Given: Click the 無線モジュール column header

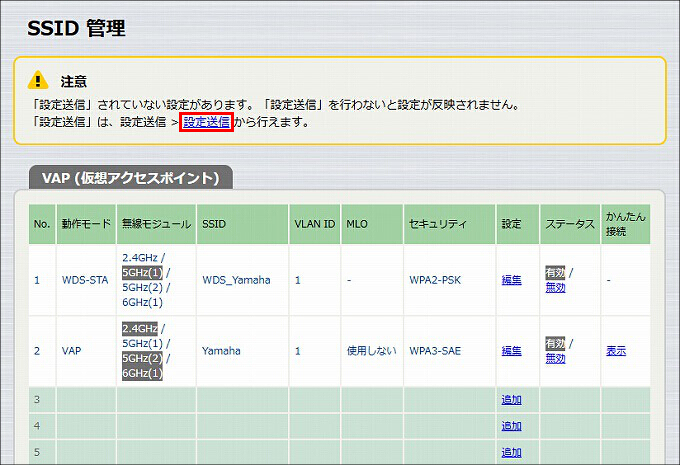Looking at the screenshot, I should (156, 224).
